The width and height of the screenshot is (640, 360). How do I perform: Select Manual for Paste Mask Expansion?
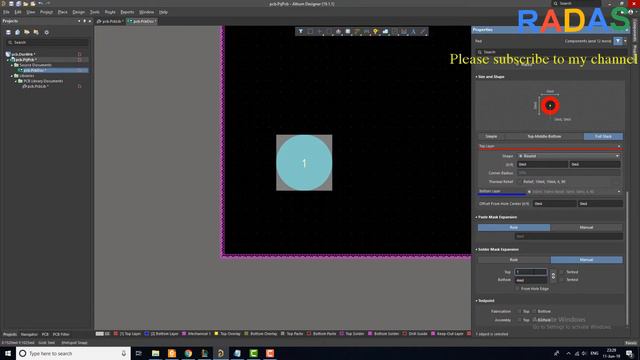pyautogui.click(x=586, y=227)
